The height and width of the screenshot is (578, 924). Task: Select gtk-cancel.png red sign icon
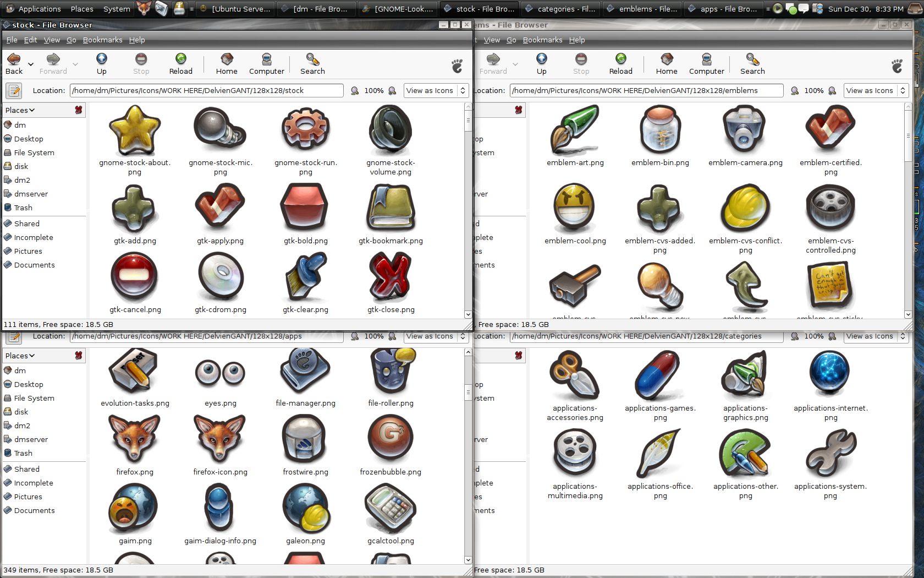(x=135, y=276)
